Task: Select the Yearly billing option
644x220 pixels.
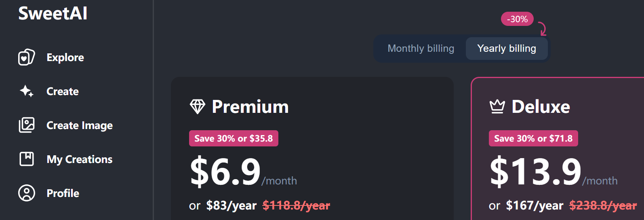Action: click(x=507, y=49)
